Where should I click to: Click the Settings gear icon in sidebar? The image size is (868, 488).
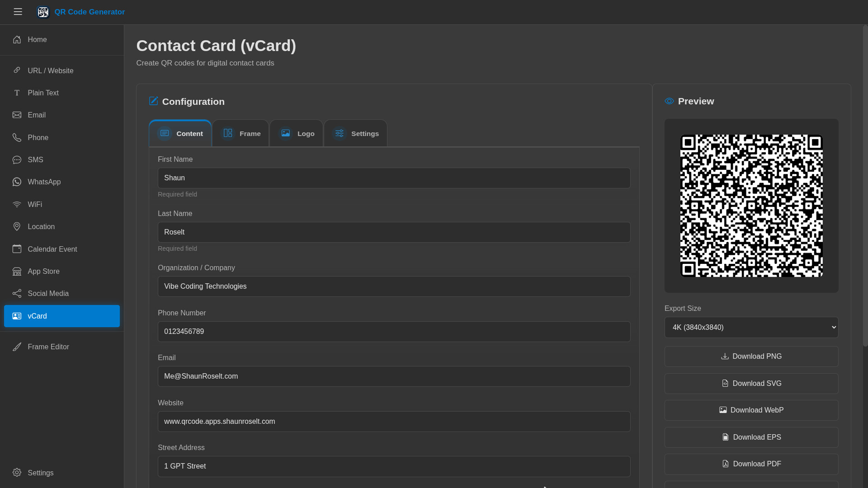[x=17, y=472]
